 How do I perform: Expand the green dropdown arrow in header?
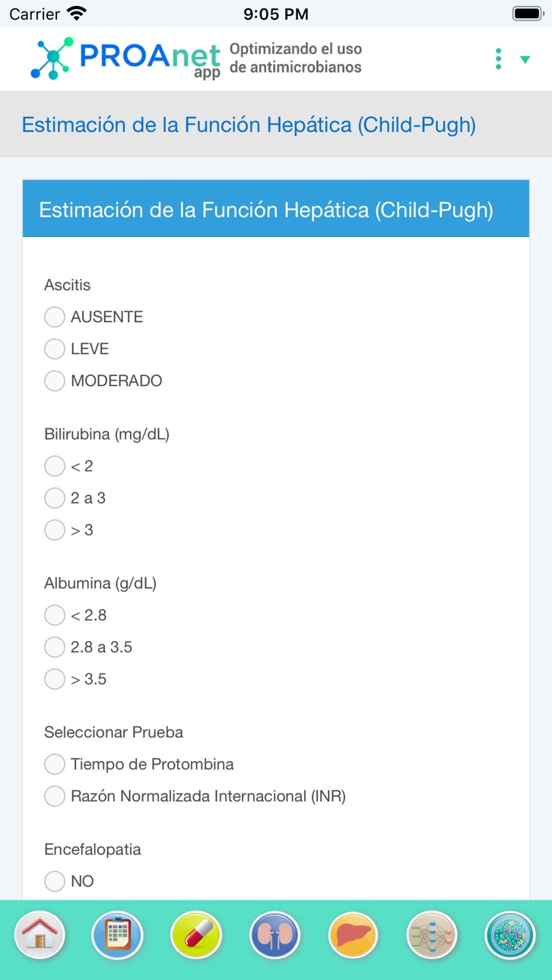coord(525,59)
